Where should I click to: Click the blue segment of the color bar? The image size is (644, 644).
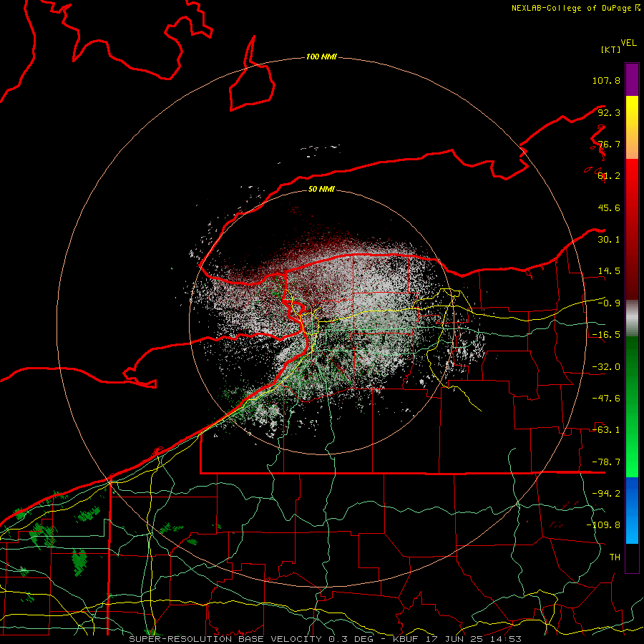point(632,510)
